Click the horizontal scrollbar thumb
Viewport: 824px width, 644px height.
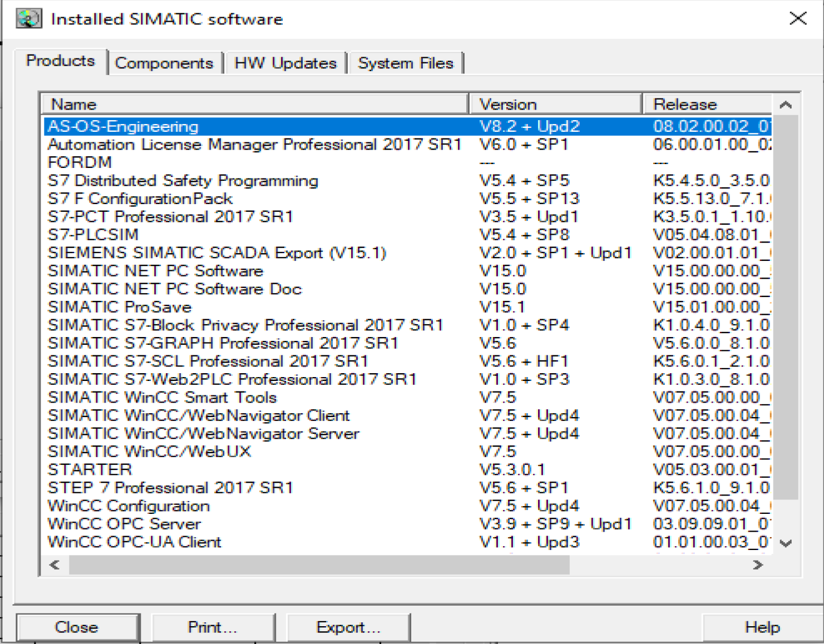pos(319,565)
